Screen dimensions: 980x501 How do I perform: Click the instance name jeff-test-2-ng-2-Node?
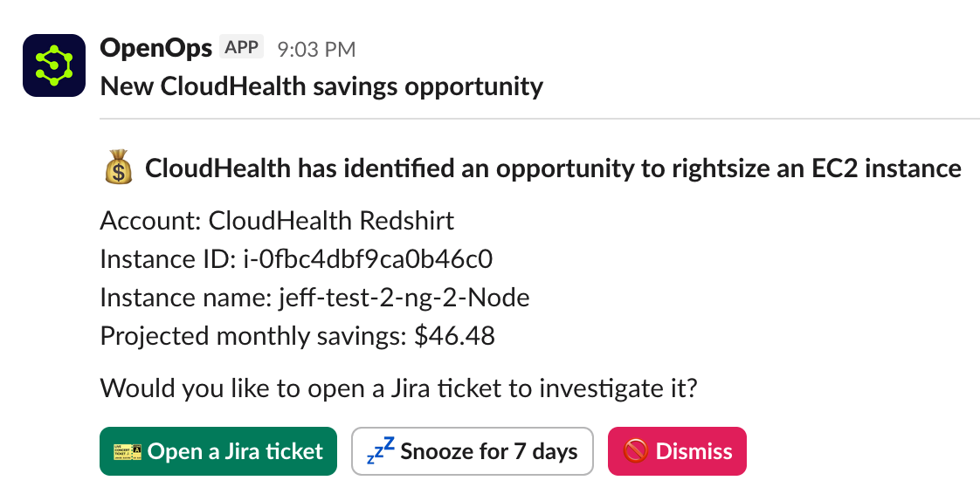click(x=404, y=298)
